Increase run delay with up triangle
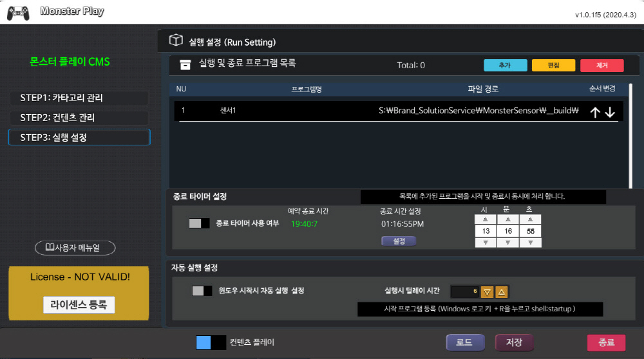Image resolution: width=644 pixels, height=359 pixels. [502, 292]
